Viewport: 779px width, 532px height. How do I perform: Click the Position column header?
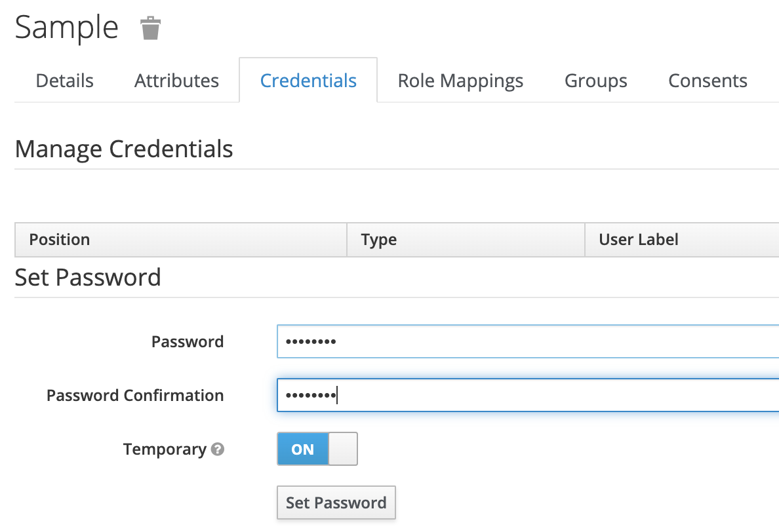60,240
